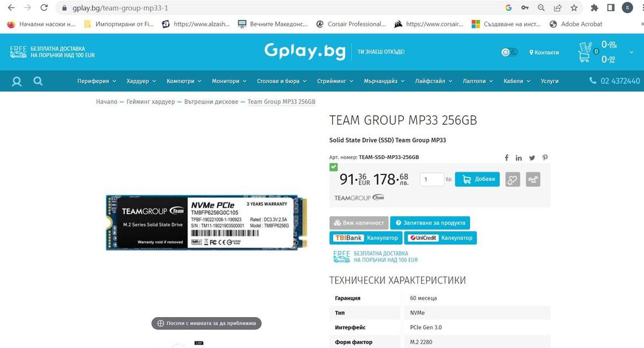This screenshot has width=644, height=348.
Task: Click the Виж наличност button
Action: coord(359,223)
